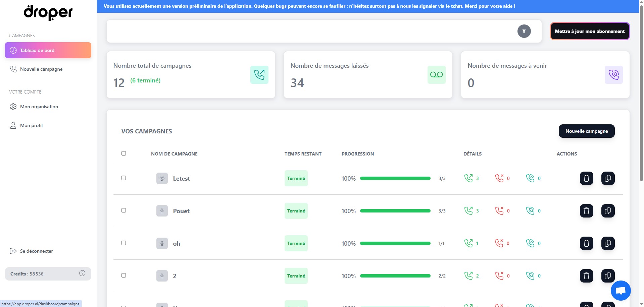
Task: Select all campaigns with header checkbox
Action: 123,153
